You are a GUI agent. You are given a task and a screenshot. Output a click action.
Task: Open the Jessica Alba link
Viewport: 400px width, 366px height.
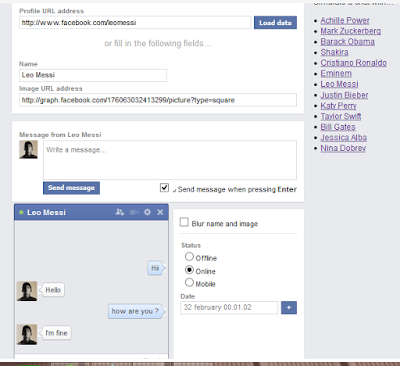[x=344, y=138]
